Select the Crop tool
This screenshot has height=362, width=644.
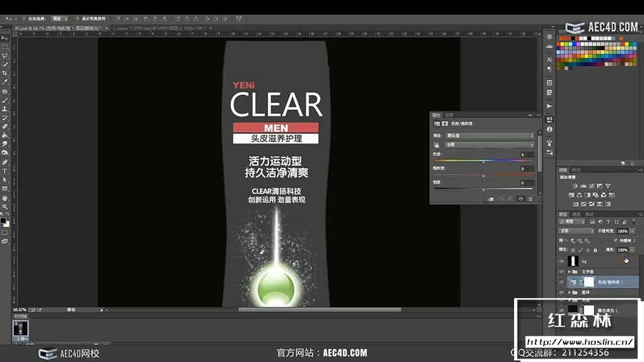click(5, 73)
